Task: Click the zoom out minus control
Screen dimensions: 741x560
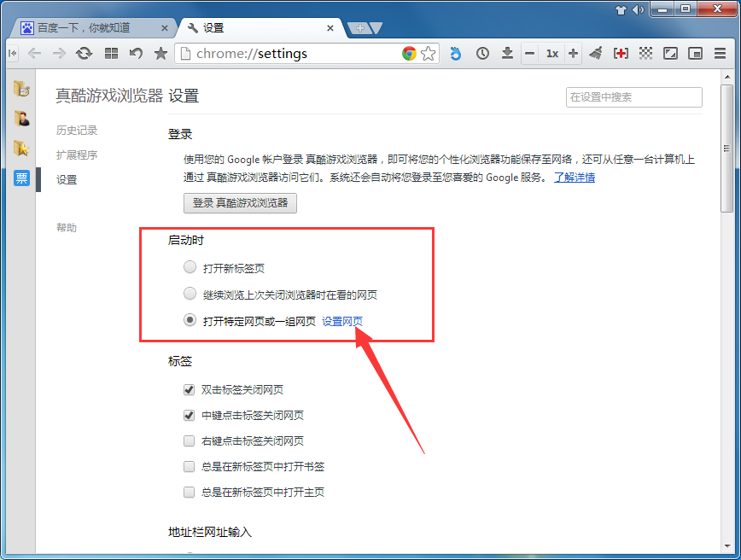Action: coord(531,53)
